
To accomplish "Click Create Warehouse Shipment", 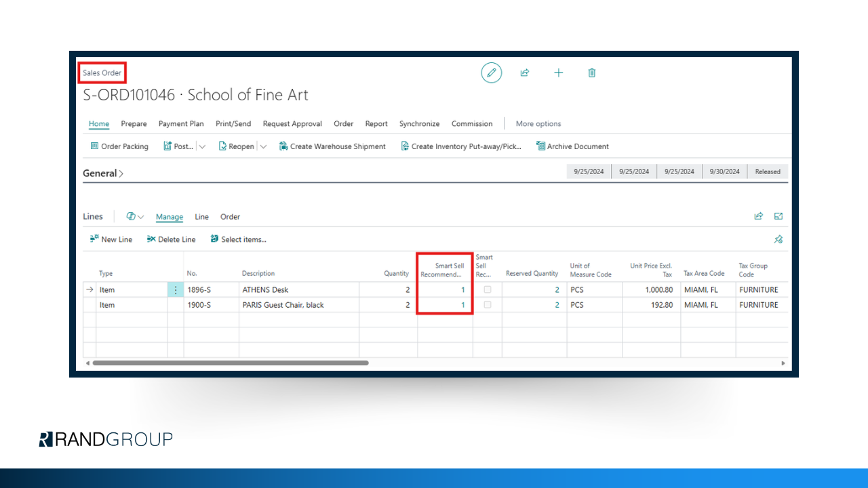I will 332,146.
